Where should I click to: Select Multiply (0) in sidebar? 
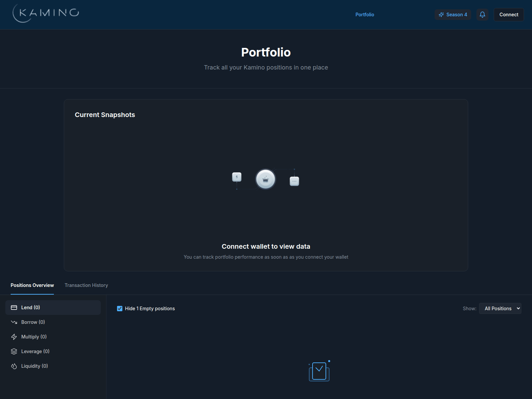point(53,337)
